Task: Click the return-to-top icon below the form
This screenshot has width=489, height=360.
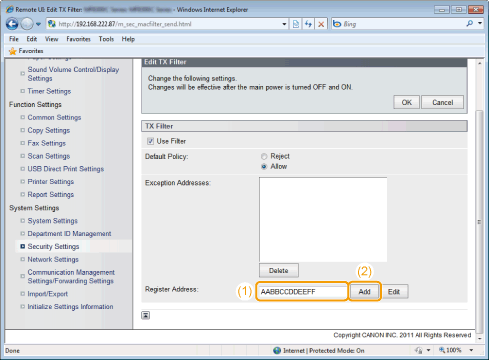Action: click(146, 315)
